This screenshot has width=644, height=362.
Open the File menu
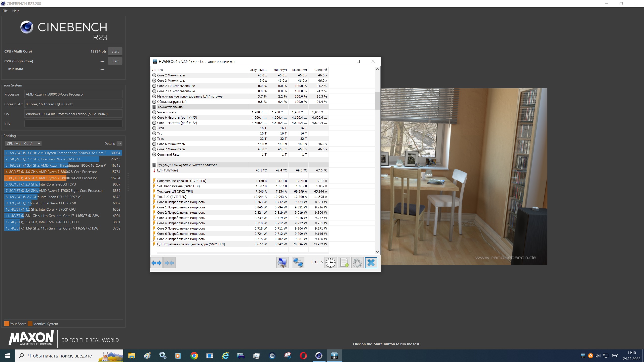[5, 11]
